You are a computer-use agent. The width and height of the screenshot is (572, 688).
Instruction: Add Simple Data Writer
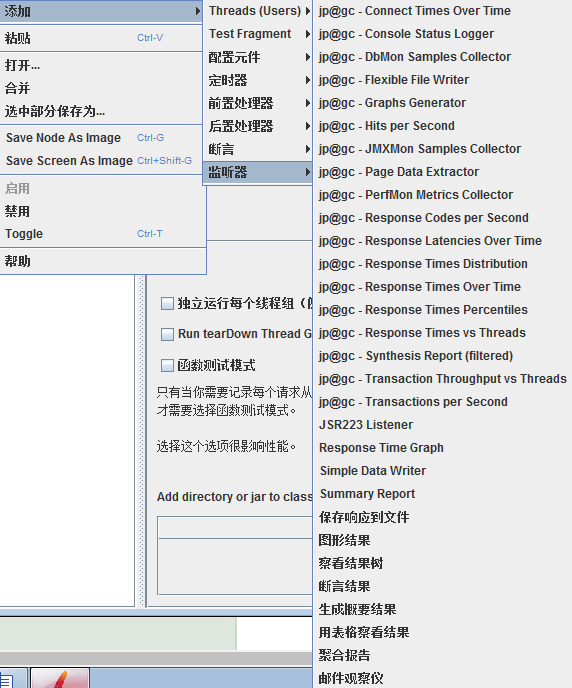coord(443,471)
